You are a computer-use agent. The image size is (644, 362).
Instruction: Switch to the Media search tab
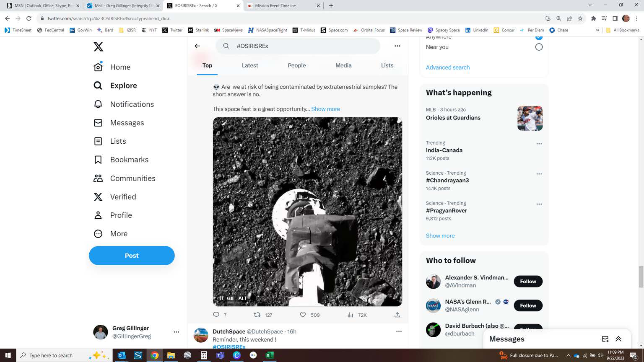tap(343, 65)
